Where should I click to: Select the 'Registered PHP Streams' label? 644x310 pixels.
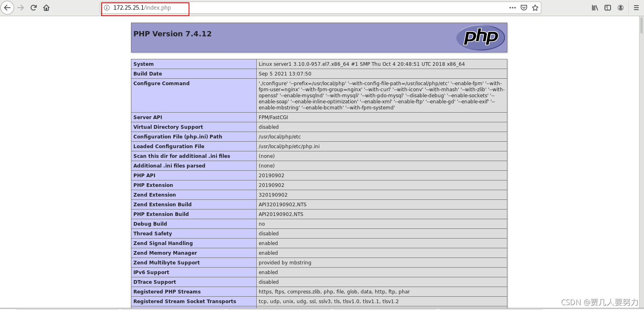167,292
